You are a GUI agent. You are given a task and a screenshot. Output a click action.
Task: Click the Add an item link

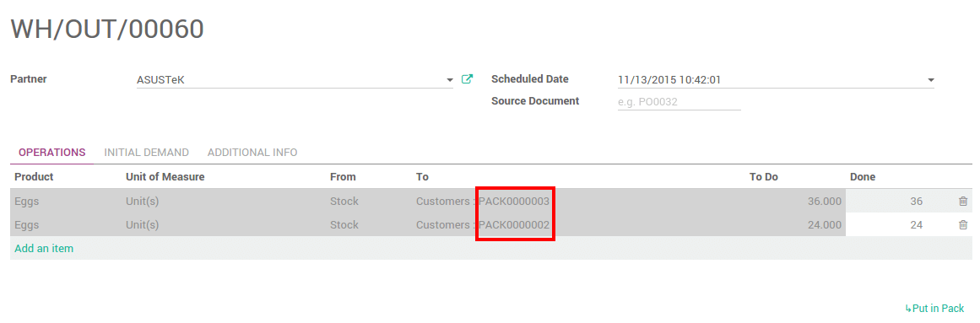pyautogui.click(x=44, y=248)
